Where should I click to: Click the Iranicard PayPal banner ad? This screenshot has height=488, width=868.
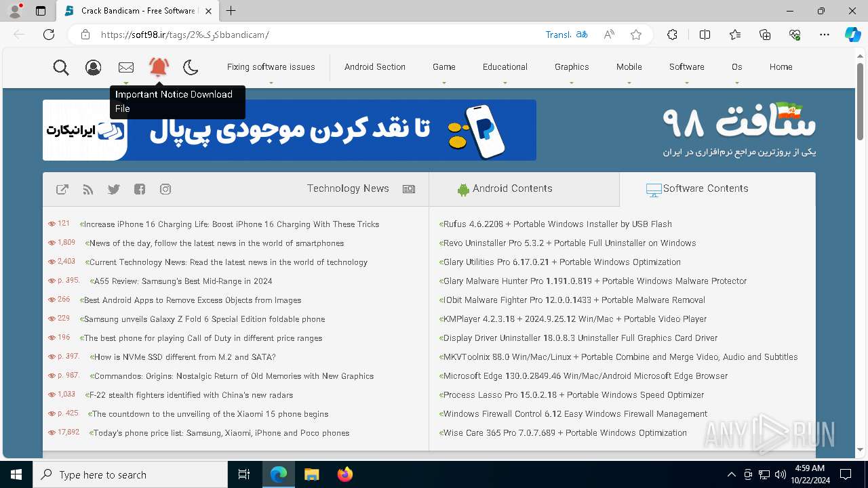click(x=290, y=130)
